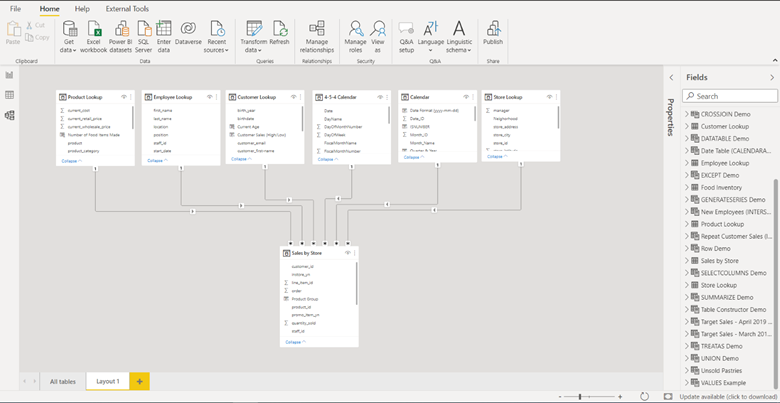
Task: Select the Layout 1 tab
Action: click(x=108, y=382)
